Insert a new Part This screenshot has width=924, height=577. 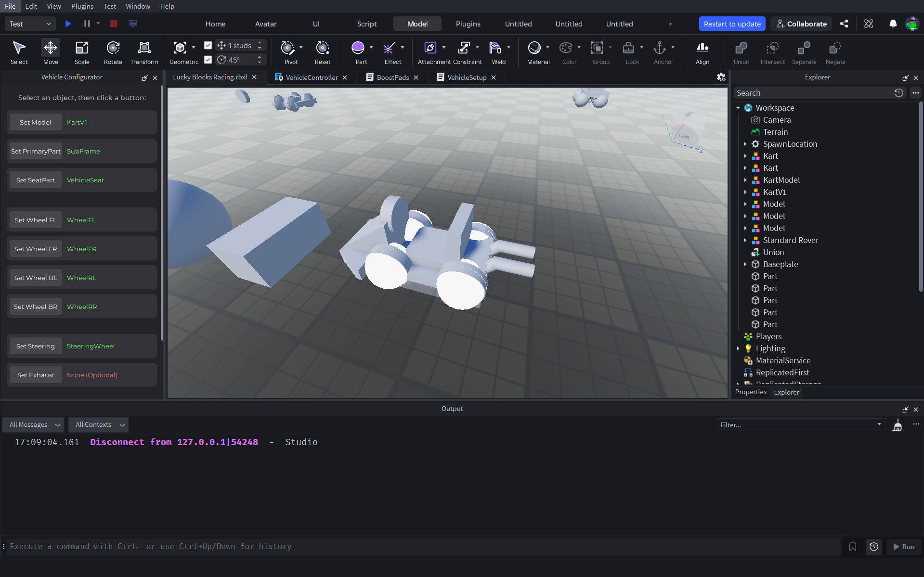(x=358, y=48)
